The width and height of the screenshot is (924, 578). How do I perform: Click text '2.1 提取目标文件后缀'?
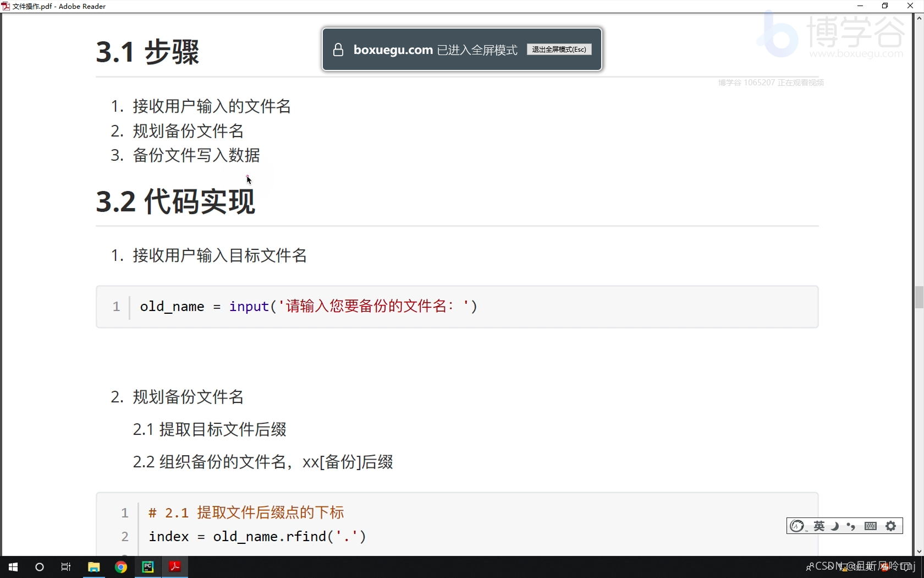coord(210,429)
